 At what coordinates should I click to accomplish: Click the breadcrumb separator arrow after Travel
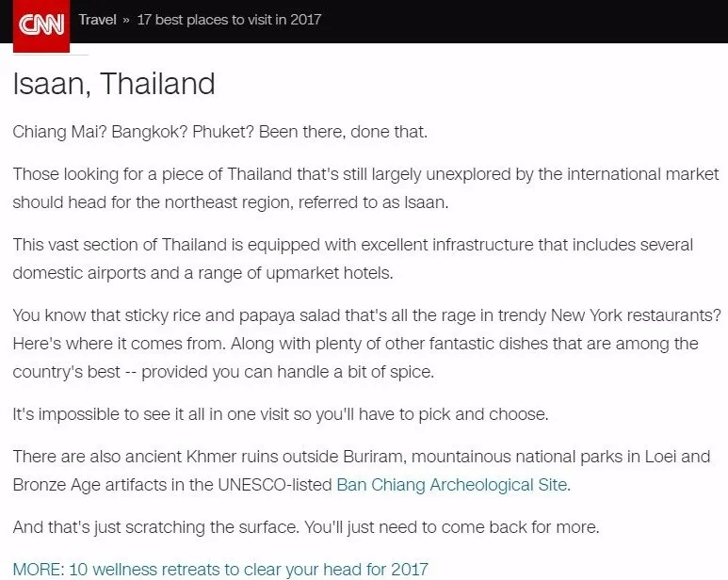(125, 20)
